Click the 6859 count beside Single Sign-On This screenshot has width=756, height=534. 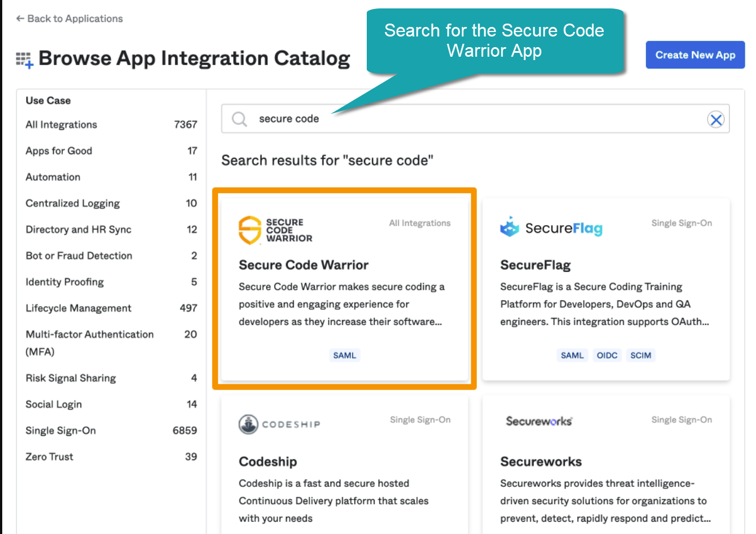tap(185, 430)
